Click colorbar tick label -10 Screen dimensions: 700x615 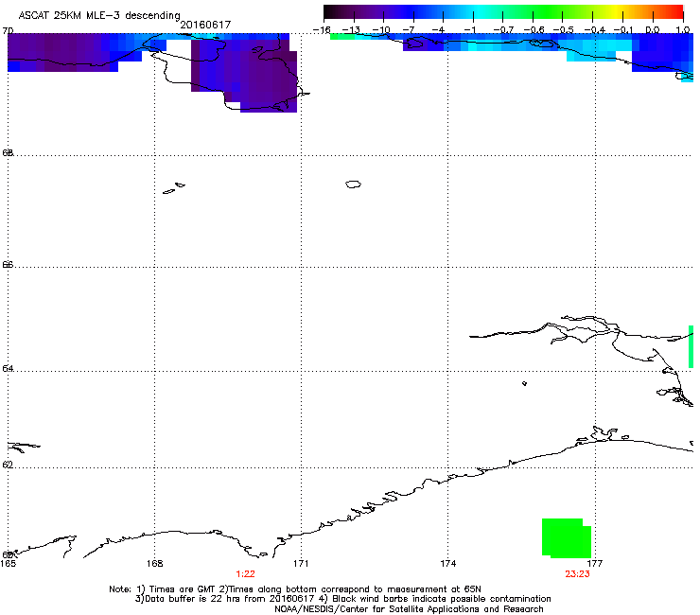click(381, 30)
